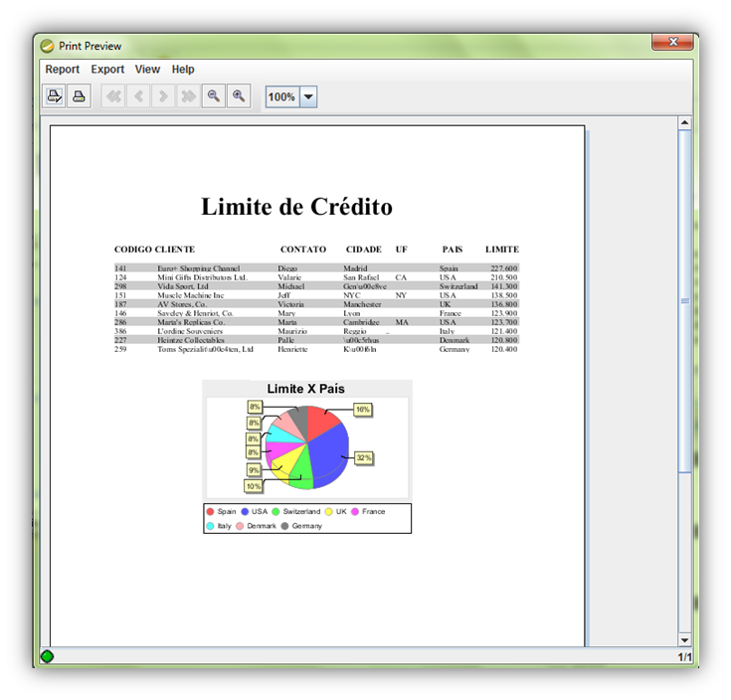Open the Help menu
Viewport: 731px width, 700px height.
tap(183, 70)
